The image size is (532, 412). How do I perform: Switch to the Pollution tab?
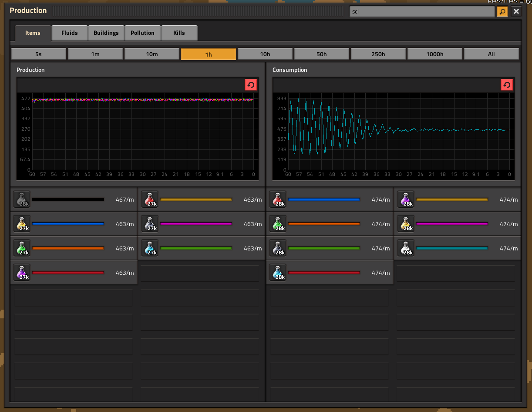(x=143, y=33)
